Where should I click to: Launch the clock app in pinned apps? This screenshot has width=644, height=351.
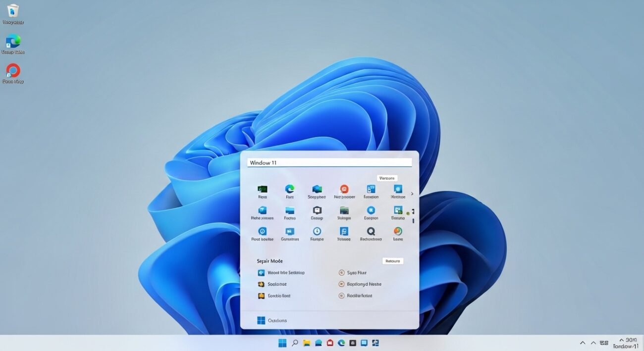[x=317, y=231]
